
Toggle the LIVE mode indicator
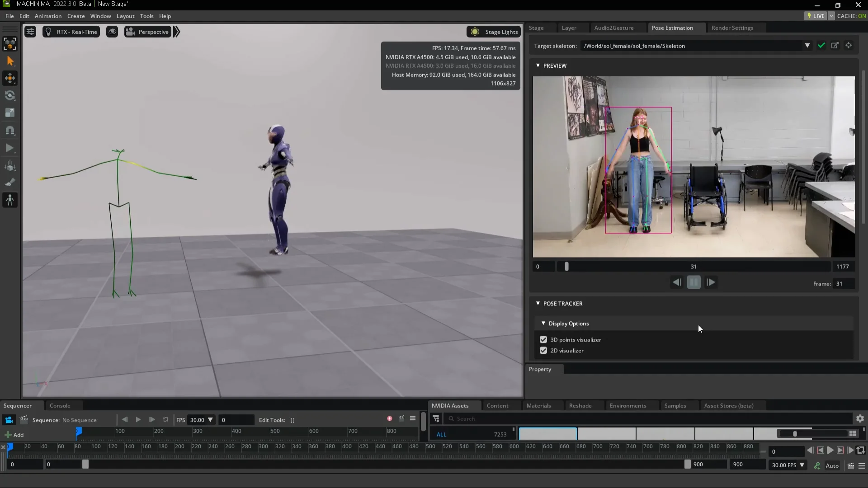coord(816,15)
